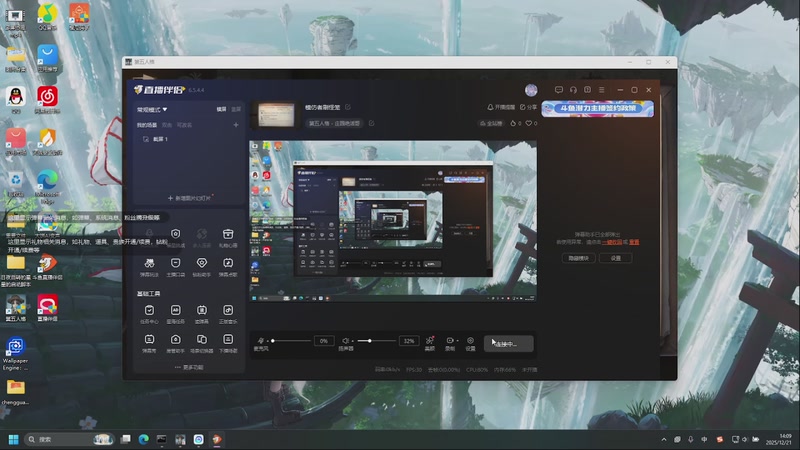Image resolution: width=800 pixels, height=450 pixels.
Task: Edit the 第五人格 category tag pencil icon
Action: [x=371, y=123]
